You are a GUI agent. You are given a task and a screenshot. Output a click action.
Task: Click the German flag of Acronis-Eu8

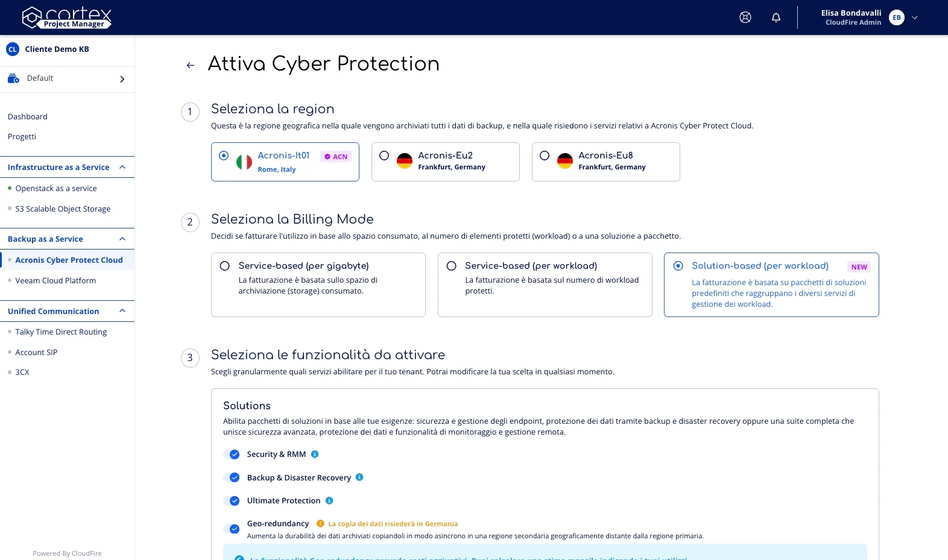click(x=565, y=161)
